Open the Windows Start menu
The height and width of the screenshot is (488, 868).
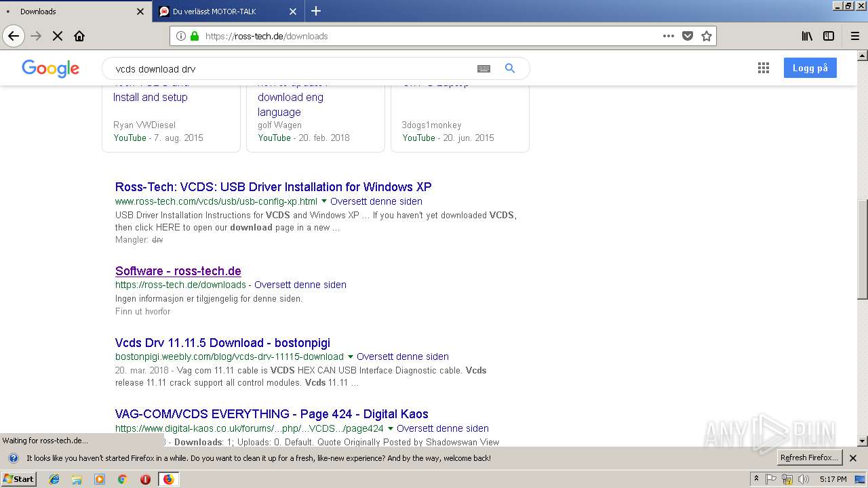pyautogui.click(x=19, y=479)
